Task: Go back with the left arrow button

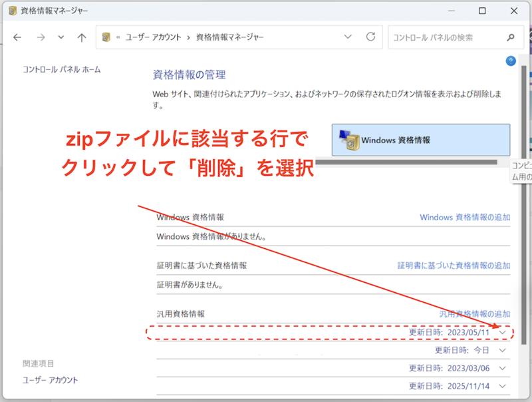Action: pyautogui.click(x=17, y=37)
